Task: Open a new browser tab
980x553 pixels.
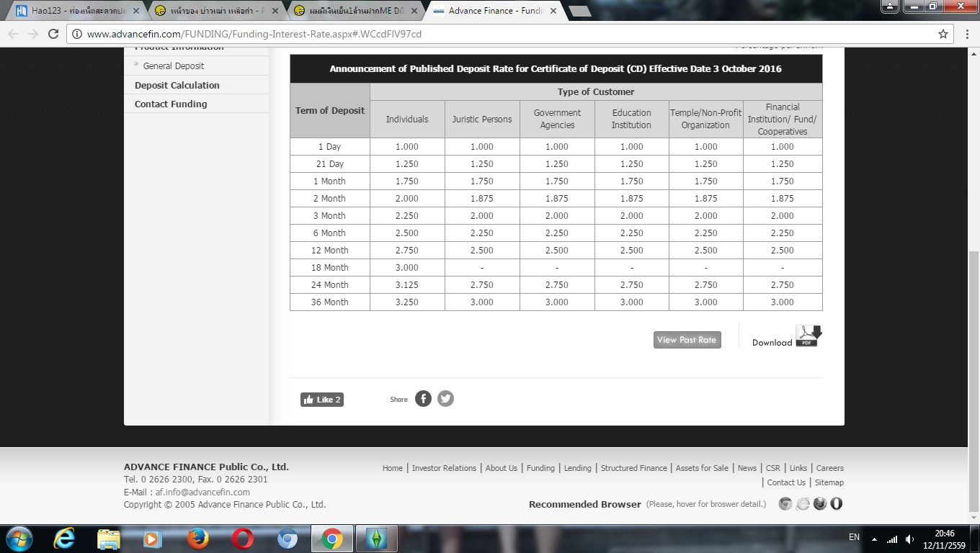Action: [x=579, y=12]
